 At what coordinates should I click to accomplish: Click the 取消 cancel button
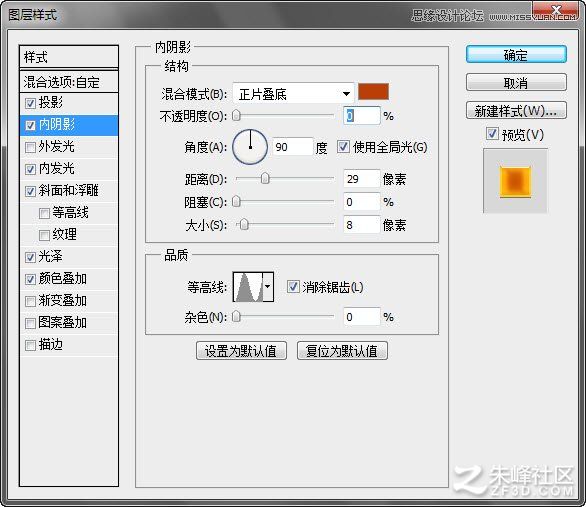(x=516, y=83)
